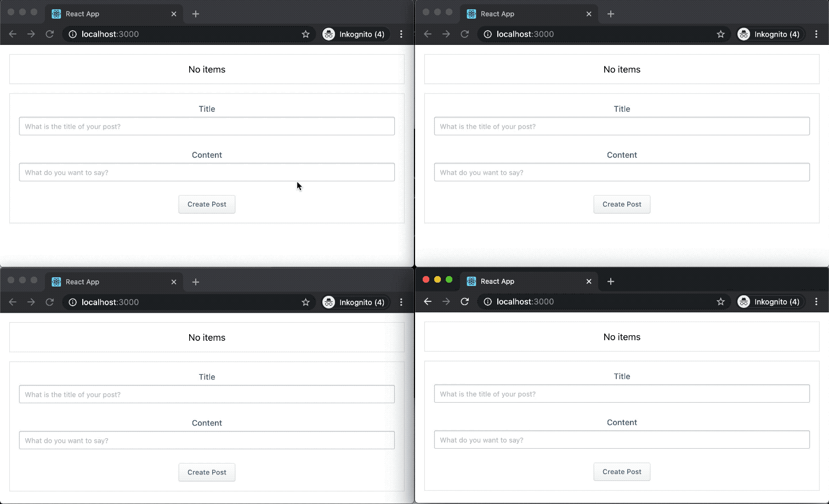The width and height of the screenshot is (829, 504).
Task: Focus the Title field in bottom-left window
Action: (207, 394)
